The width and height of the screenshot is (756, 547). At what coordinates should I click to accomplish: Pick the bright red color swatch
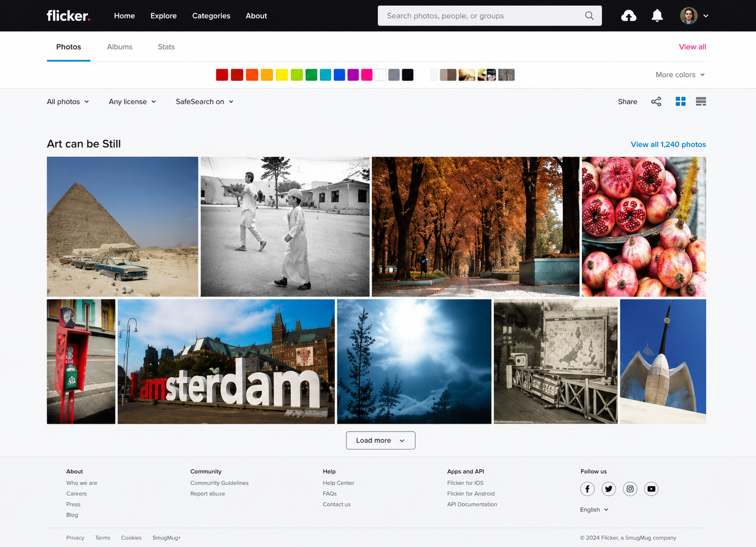[x=222, y=75]
